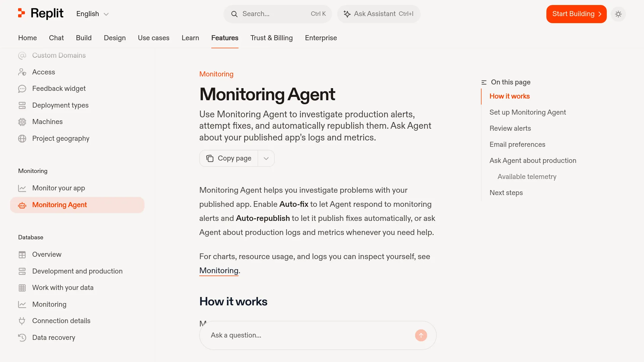
Task: Select the Learn tab
Action: click(190, 38)
